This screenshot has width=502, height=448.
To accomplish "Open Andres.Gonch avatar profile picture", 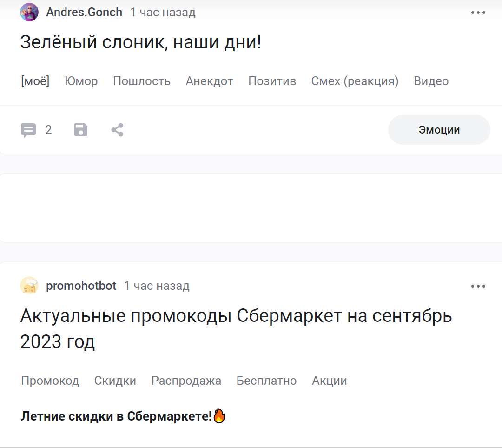I will pos(29,12).
